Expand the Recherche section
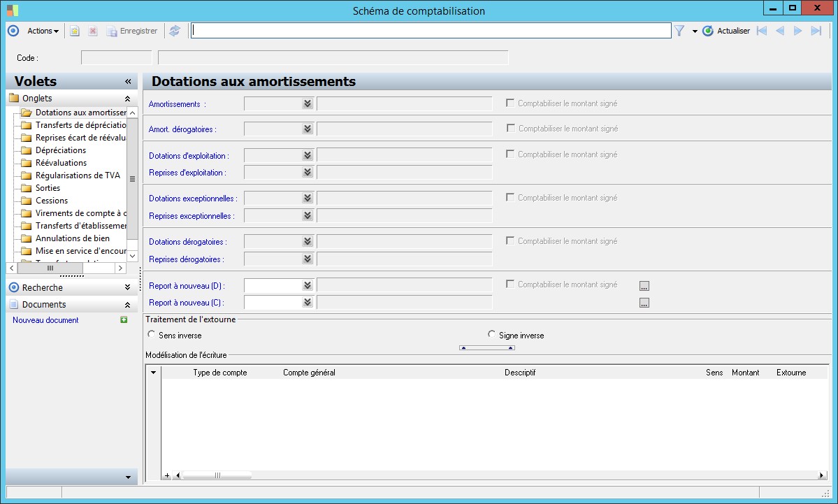Viewport: 838px width, 504px height. click(x=127, y=287)
